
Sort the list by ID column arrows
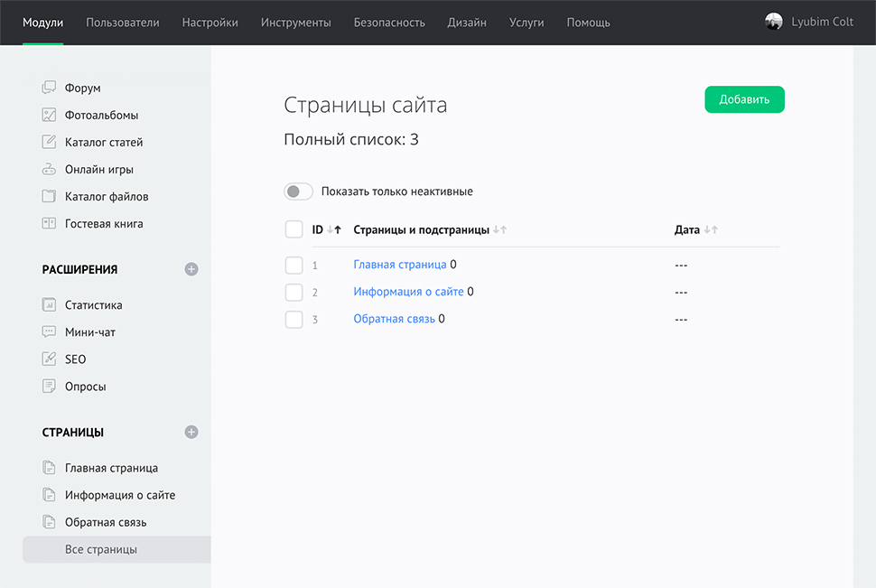point(333,230)
